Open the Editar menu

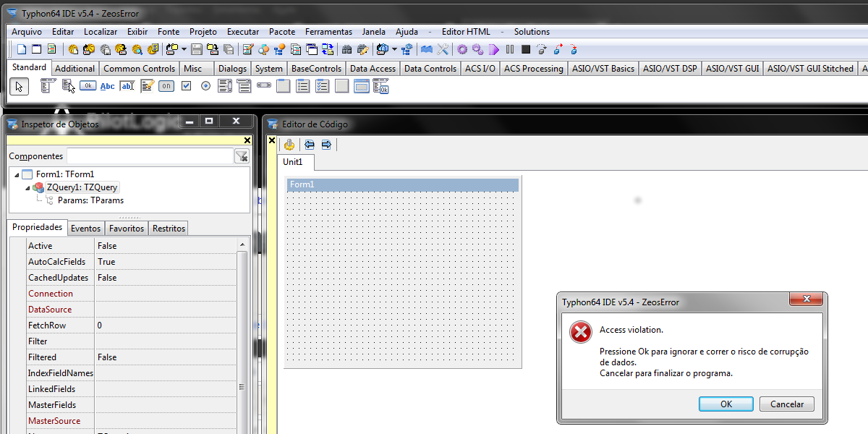click(63, 32)
